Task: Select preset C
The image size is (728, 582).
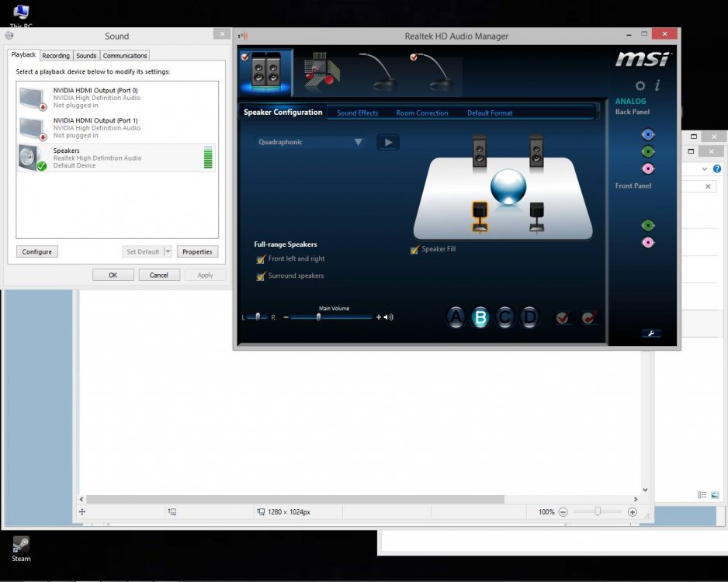Action: 504,317
